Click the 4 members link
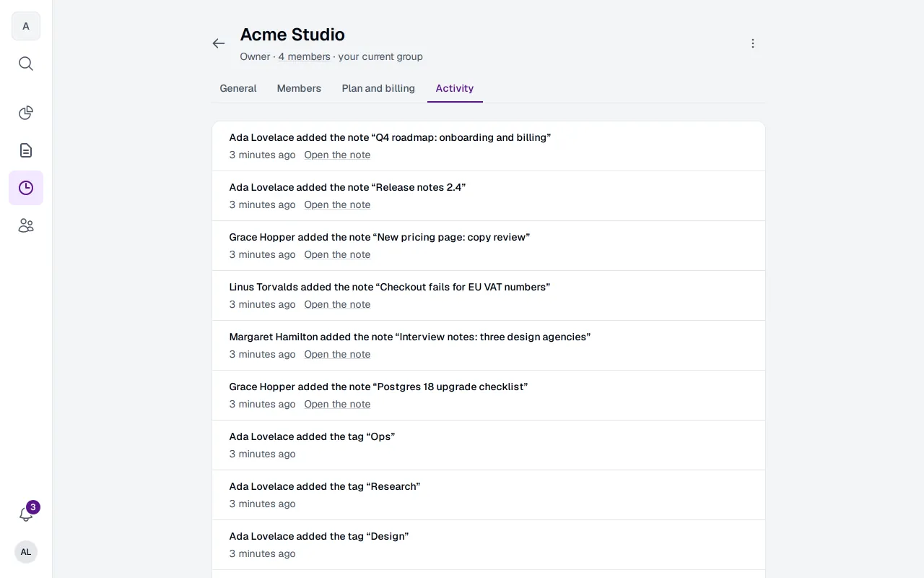The height and width of the screenshot is (578, 924). 305,56
